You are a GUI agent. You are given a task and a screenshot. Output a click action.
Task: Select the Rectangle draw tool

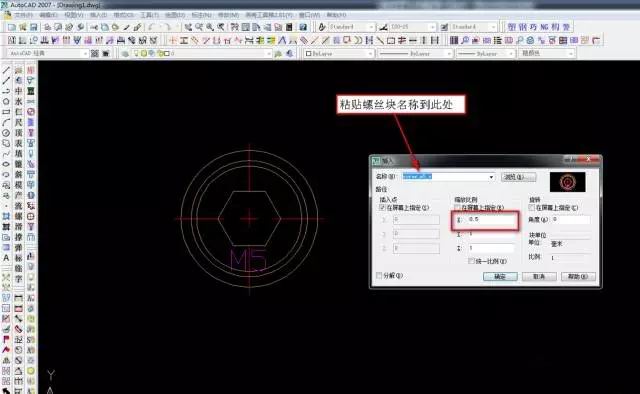pos(6,112)
